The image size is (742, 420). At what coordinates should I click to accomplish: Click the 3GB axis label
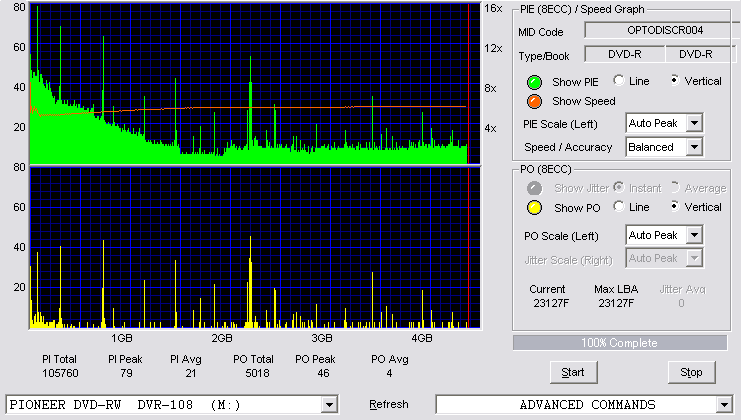(321, 338)
